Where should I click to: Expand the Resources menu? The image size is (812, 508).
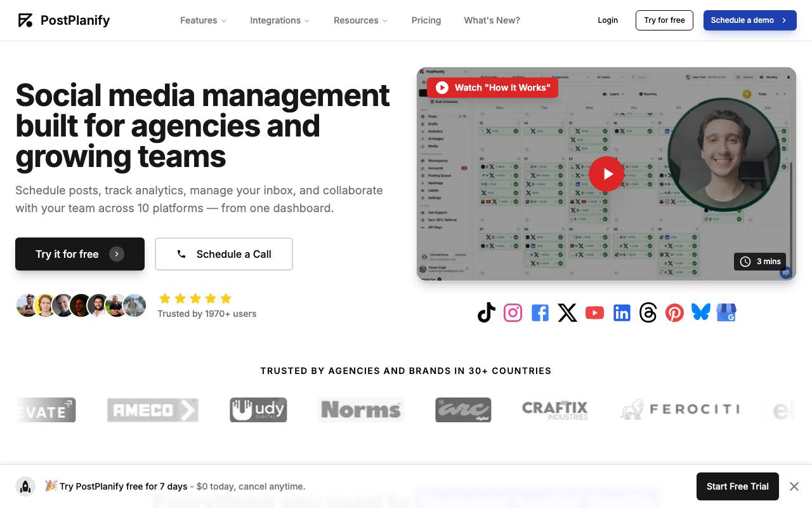[x=360, y=20]
